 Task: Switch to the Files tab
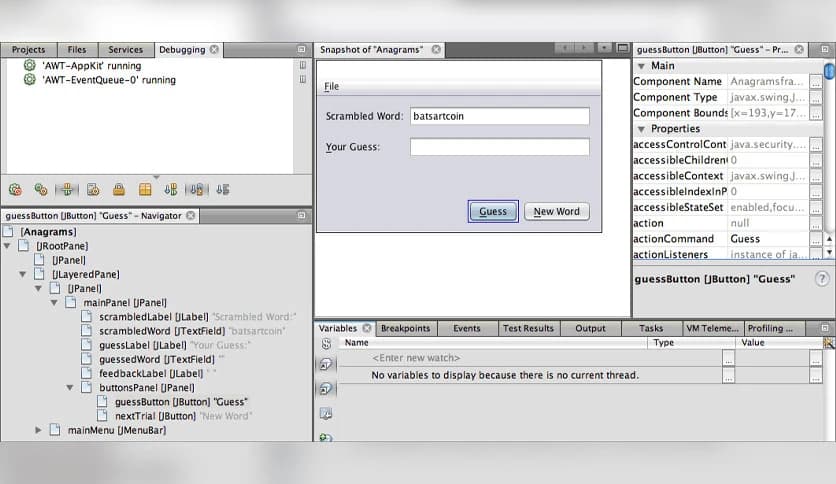[77, 50]
